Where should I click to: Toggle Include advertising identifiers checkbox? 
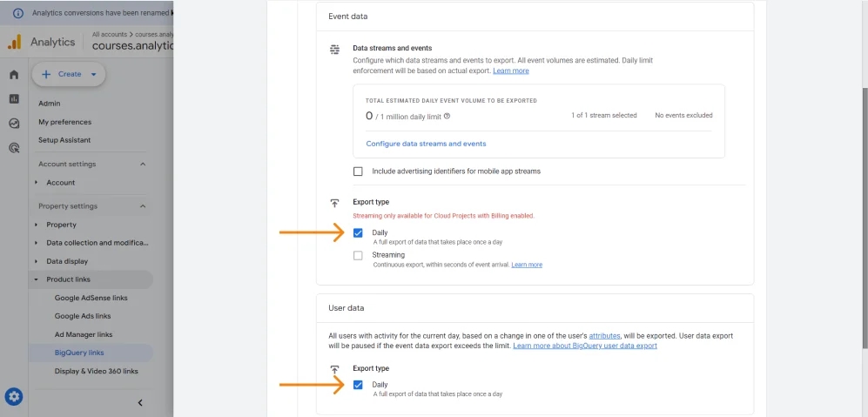[x=358, y=172]
